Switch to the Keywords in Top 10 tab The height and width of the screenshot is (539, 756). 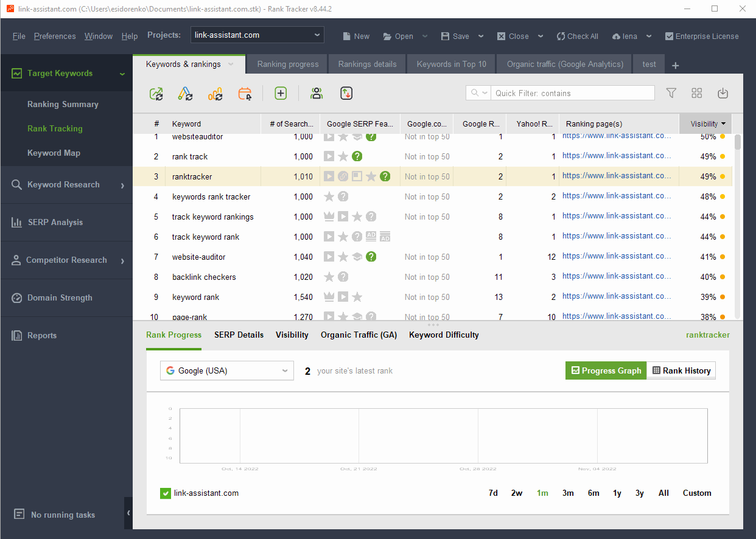pos(452,64)
